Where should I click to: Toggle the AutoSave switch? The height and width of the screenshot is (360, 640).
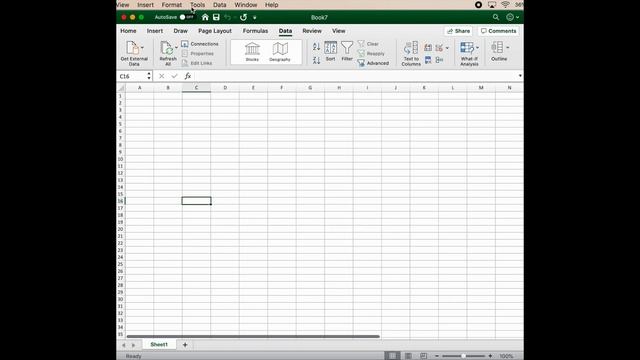(x=187, y=17)
